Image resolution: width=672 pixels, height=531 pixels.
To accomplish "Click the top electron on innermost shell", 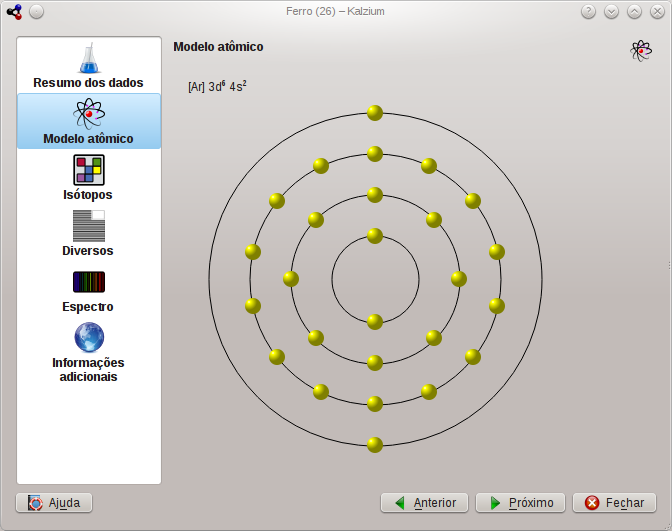I will 375,235.
